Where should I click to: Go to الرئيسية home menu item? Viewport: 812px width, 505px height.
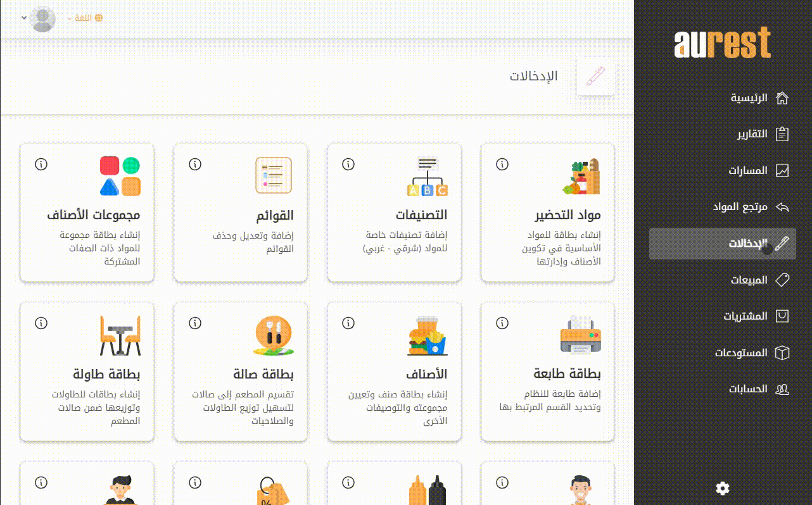coord(751,98)
